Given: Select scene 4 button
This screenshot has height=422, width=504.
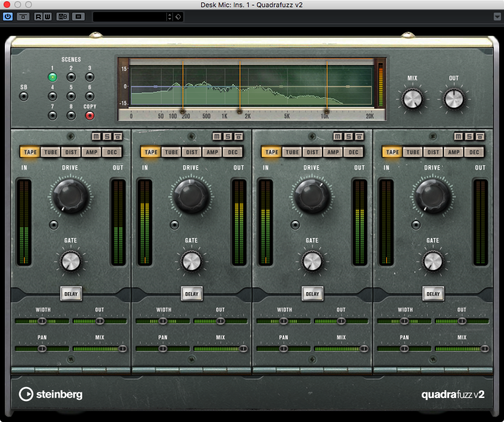Looking at the screenshot, I should point(52,96).
